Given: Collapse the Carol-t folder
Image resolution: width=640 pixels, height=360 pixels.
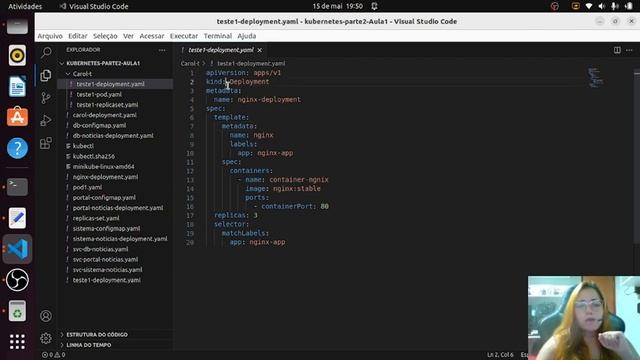Looking at the screenshot, I should pos(82,74).
